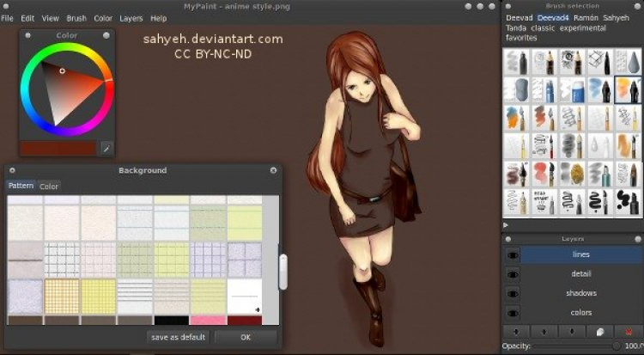The height and width of the screenshot is (355, 644).
Task: Delete layer with the red X button
Action: 629,332
